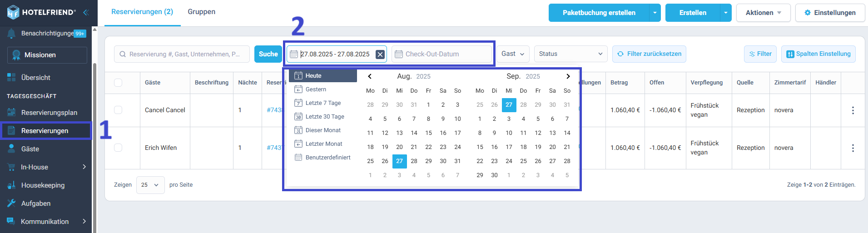The height and width of the screenshot is (233, 868).
Task: Open Spalten Einstellung
Action: pos(818,54)
